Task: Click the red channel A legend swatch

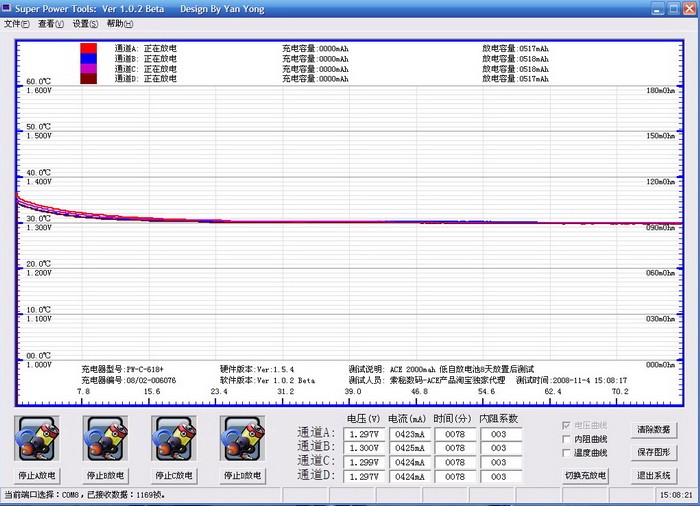Action: (x=88, y=49)
